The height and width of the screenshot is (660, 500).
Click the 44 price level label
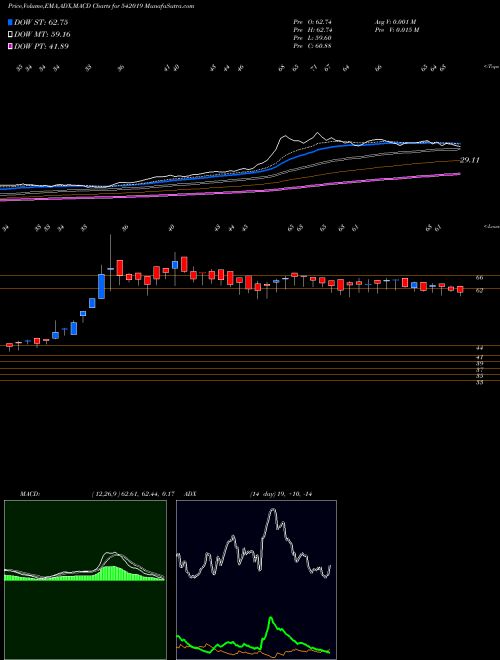point(479,348)
